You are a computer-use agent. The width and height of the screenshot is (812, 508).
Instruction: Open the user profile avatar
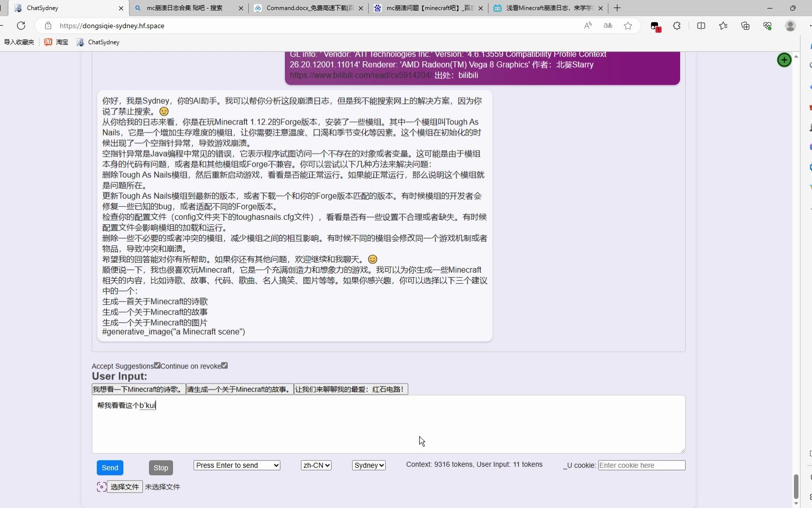(790, 26)
